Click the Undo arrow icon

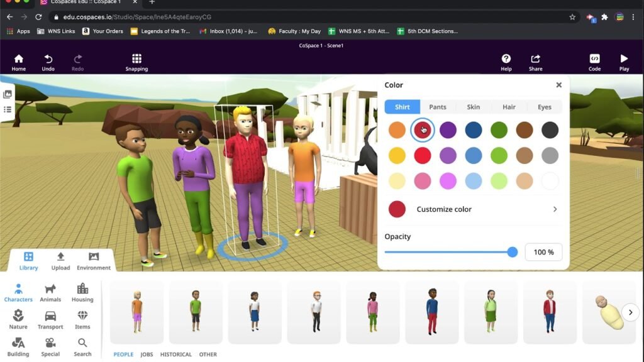(48, 59)
